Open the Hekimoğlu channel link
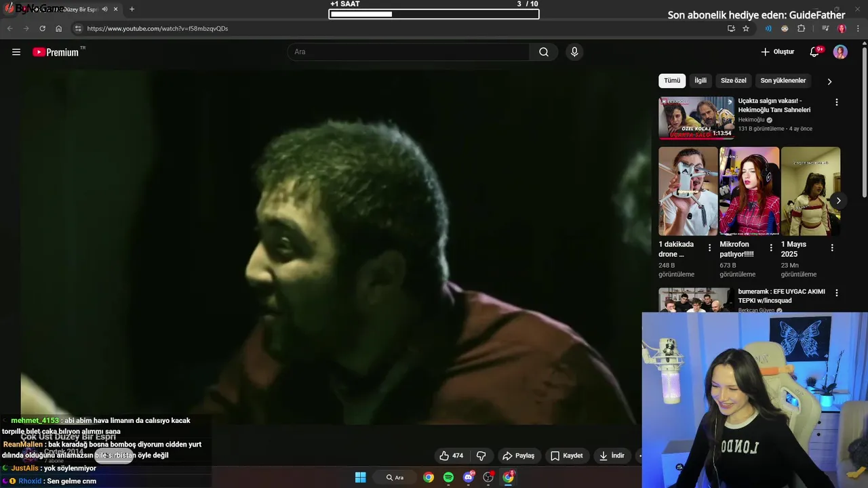Screen dimensions: 868x488 pyautogui.click(x=751, y=120)
